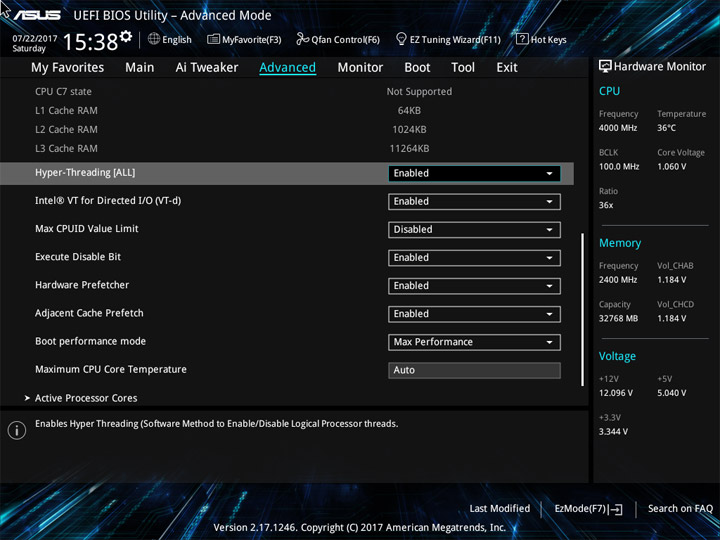The width and height of the screenshot is (720, 540).
Task: Select the Boot performance mode label
Action: click(90, 341)
